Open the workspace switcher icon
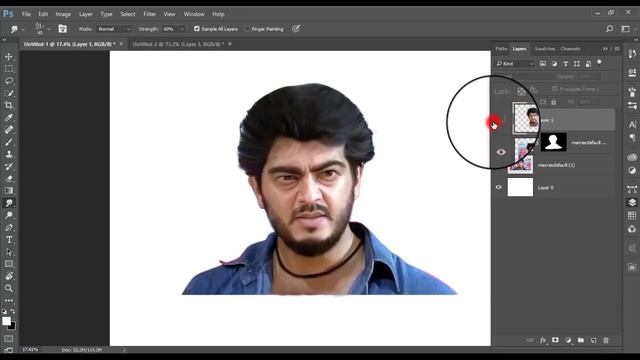Image resolution: width=640 pixels, height=360 pixels. [x=625, y=29]
